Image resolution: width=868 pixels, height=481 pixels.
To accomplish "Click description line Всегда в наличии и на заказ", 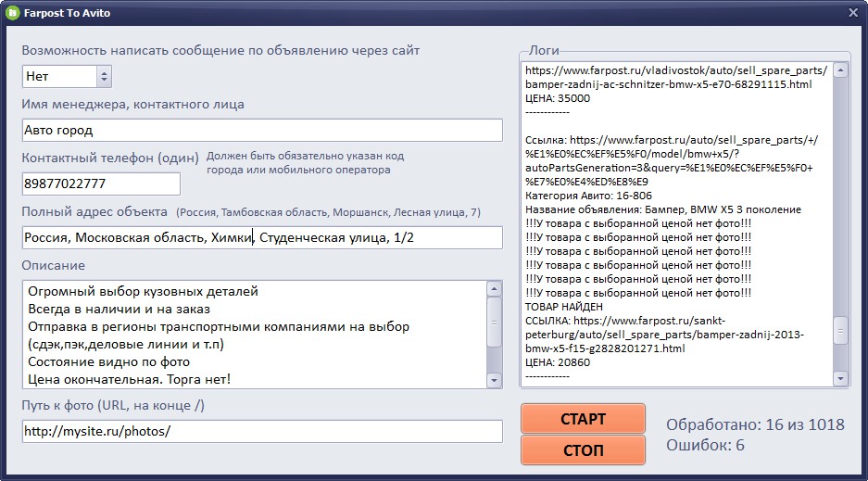I will click(119, 309).
